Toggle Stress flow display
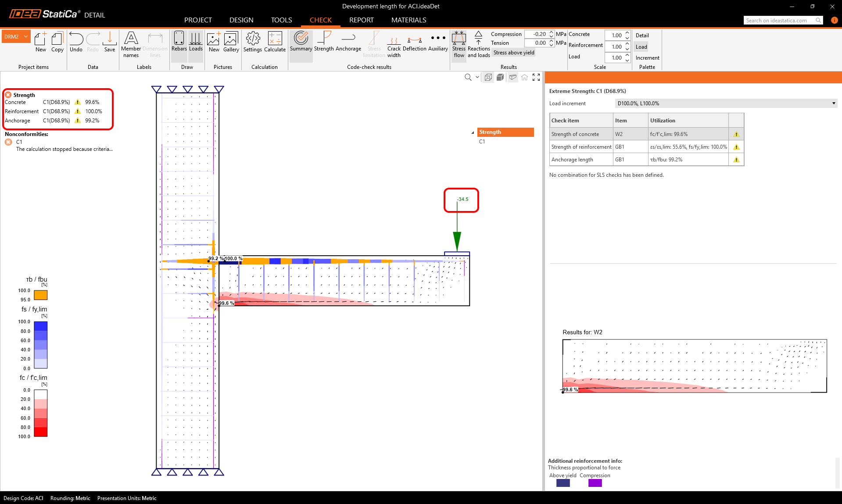Viewport: 842px width, 504px height. 459,45
